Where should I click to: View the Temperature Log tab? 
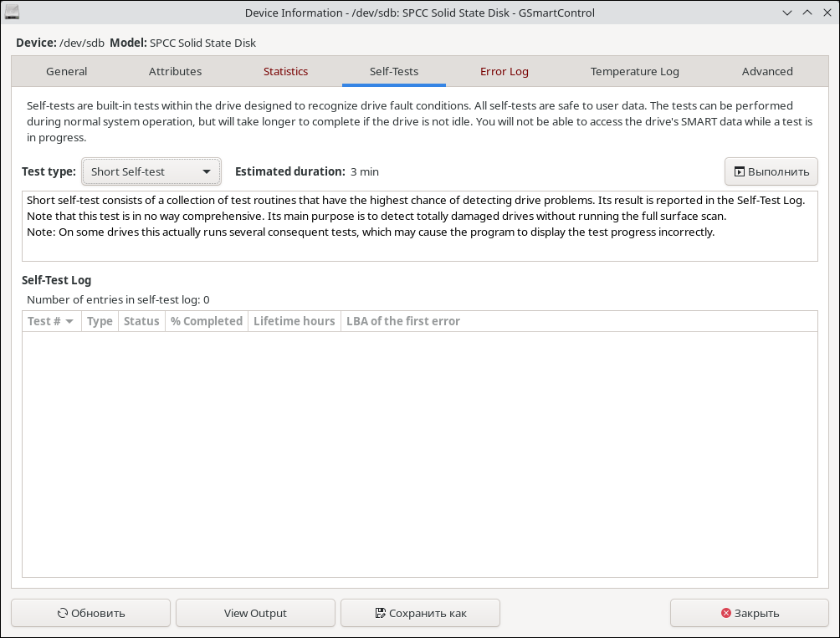tap(634, 71)
